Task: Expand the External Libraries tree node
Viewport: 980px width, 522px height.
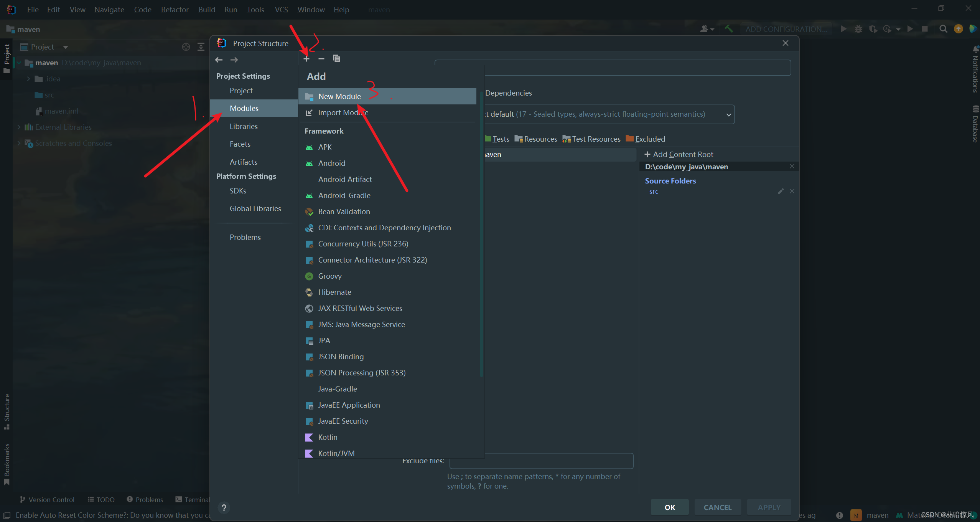Action: pyautogui.click(x=19, y=127)
